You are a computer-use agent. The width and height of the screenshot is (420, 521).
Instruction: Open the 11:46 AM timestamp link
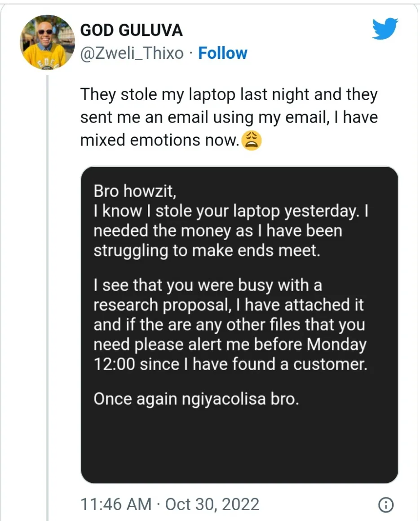115,504
